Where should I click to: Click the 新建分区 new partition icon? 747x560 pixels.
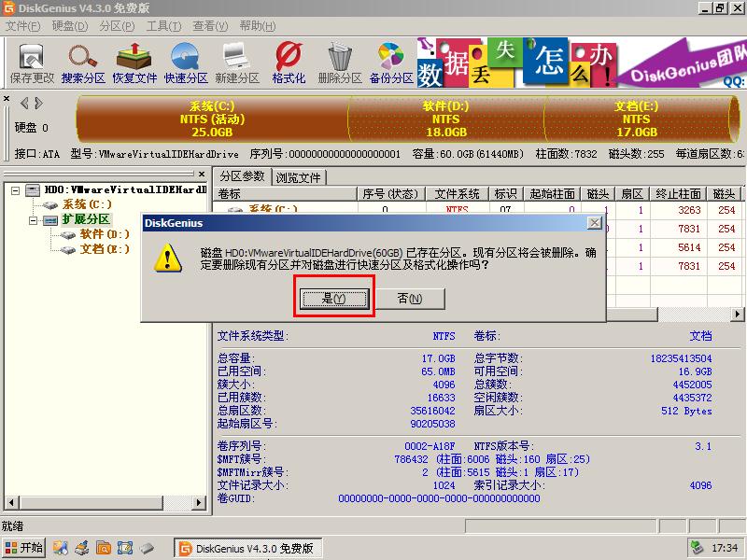point(237,63)
